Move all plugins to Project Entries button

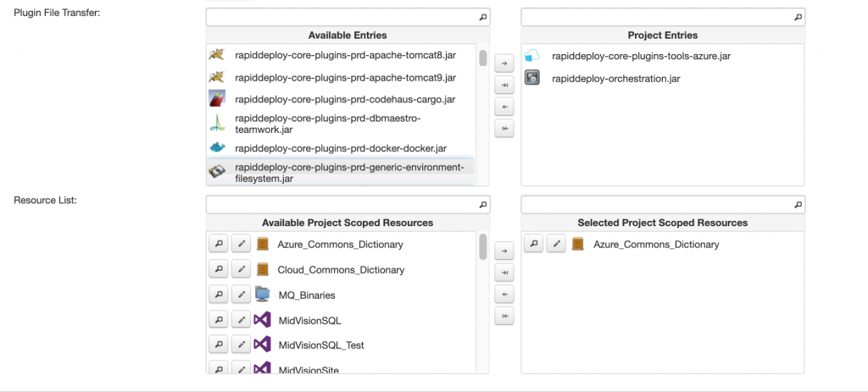(504, 86)
